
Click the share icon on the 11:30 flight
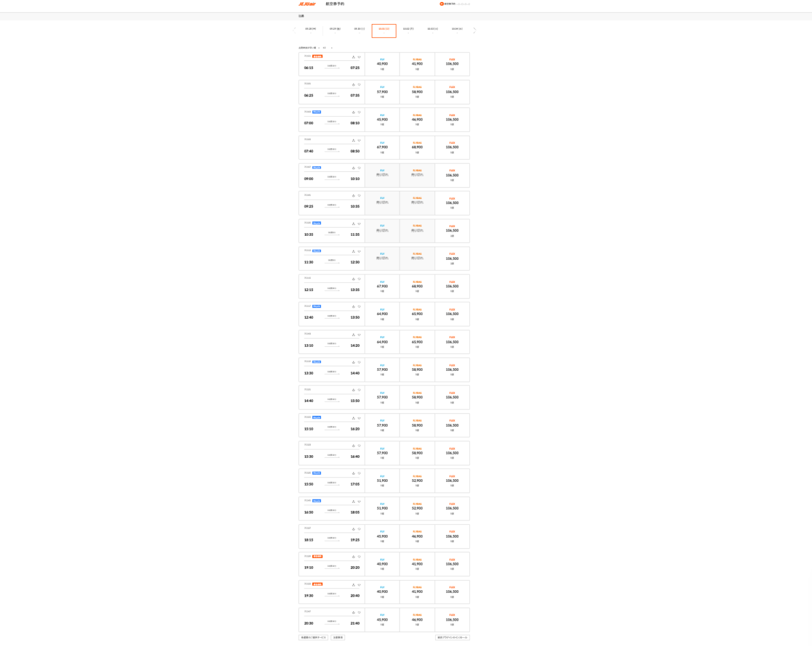(353, 251)
